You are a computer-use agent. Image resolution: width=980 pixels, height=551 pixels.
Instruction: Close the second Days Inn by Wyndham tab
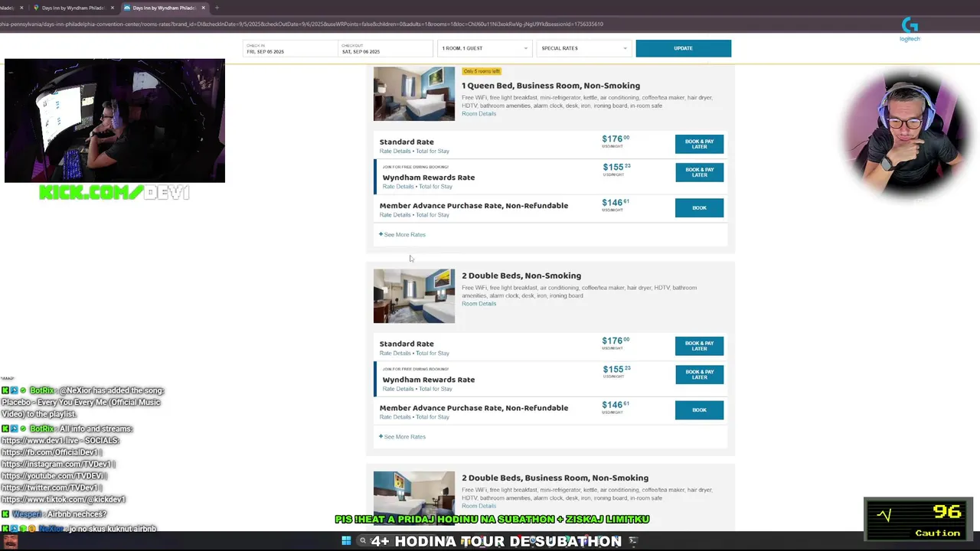[x=113, y=8]
